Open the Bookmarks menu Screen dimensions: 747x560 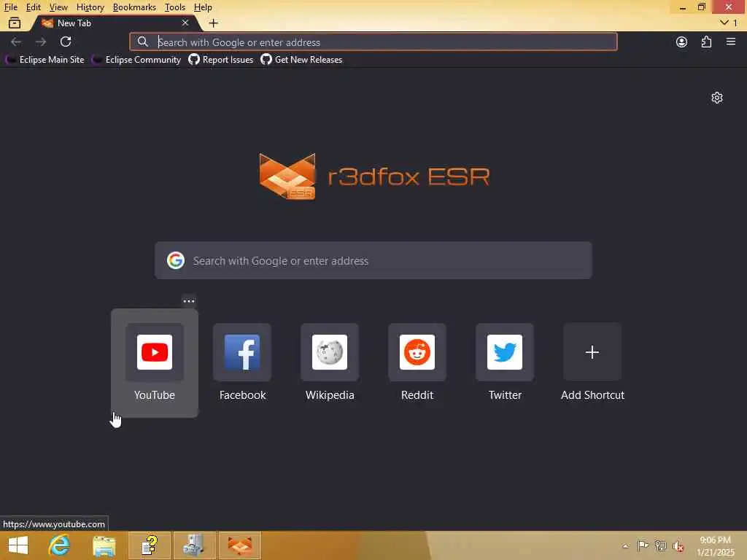coord(134,7)
